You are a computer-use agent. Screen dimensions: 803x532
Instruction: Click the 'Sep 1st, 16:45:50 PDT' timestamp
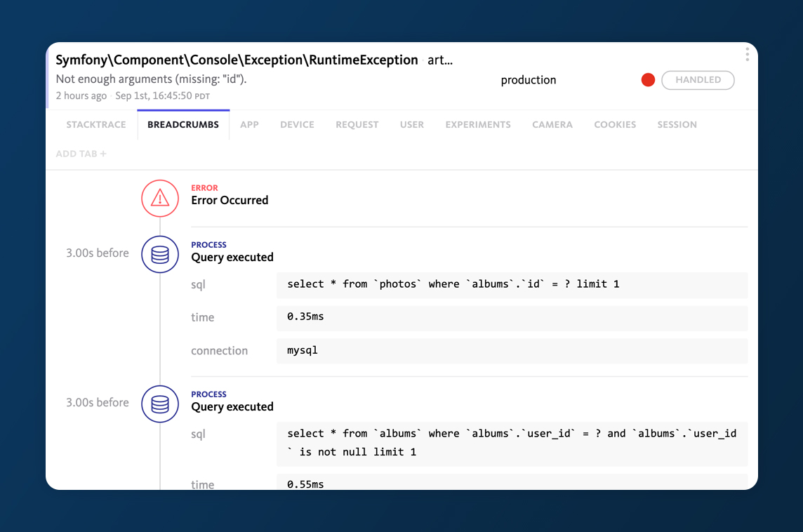click(162, 95)
